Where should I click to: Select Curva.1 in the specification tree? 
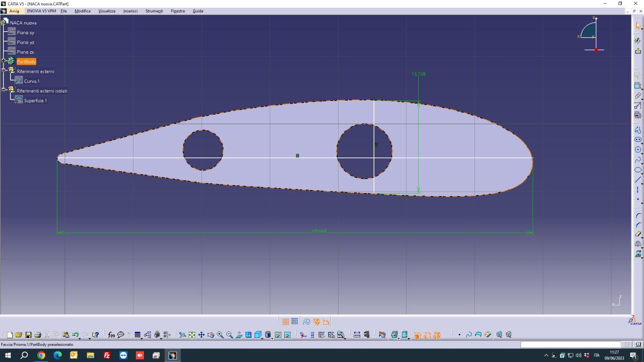pyautogui.click(x=31, y=81)
